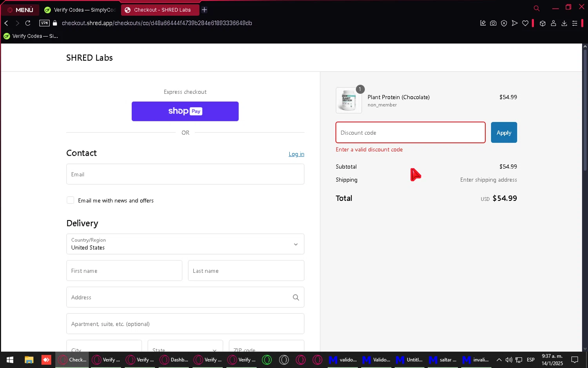
Task: Click the checkout.shred.app URL in address bar
Action: pyautogui.click(x=157, y=23)
